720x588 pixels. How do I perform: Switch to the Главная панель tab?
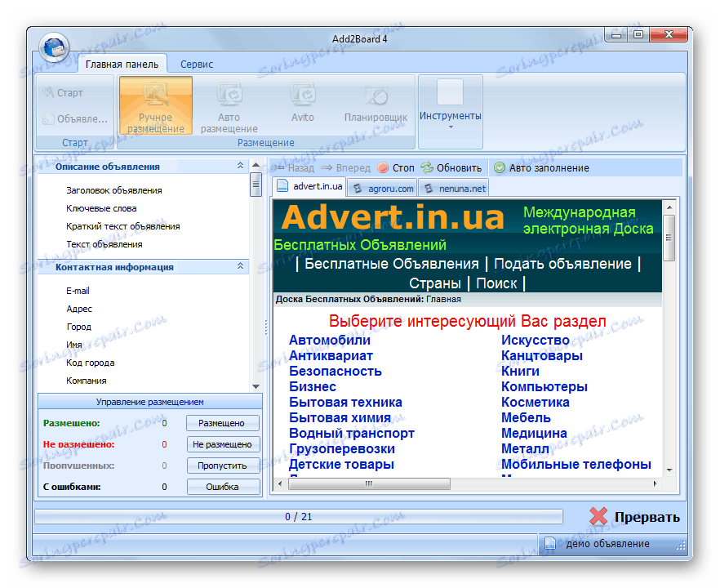coord(122,65)
